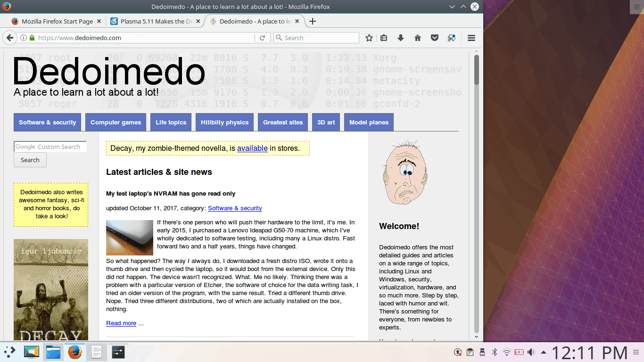
Task: Click the scrollbar down arrow
Action: [476, 337]
